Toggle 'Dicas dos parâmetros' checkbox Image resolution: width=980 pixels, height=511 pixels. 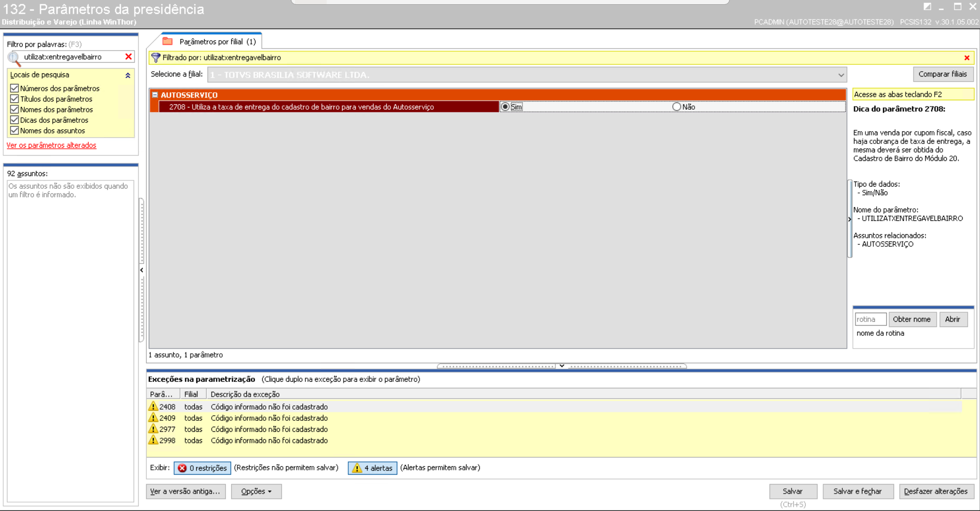tap(15, 120)
